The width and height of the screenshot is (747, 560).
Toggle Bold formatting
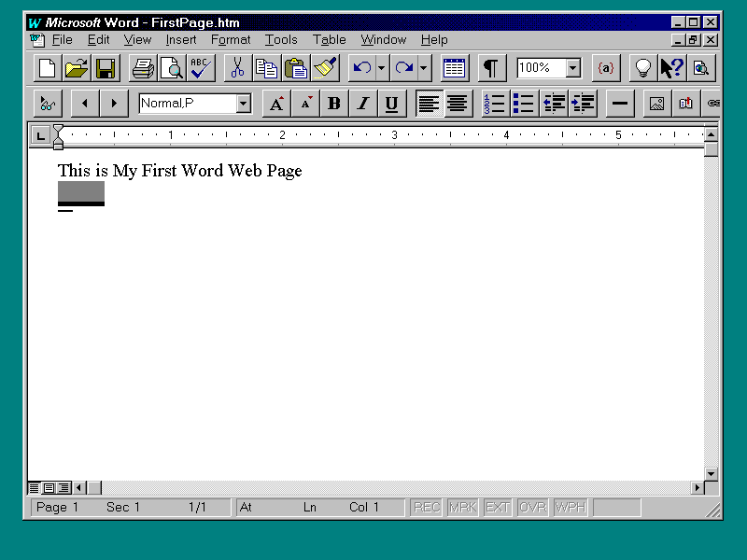click(x=333, y=104)
